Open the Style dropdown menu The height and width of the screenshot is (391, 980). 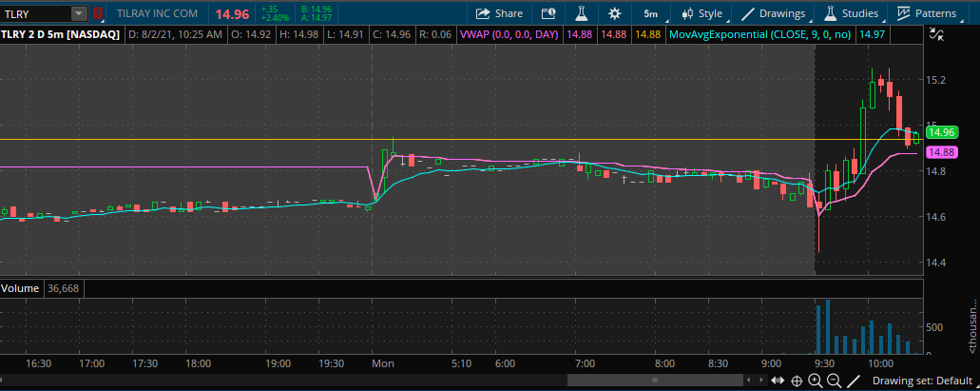[702, 13]
